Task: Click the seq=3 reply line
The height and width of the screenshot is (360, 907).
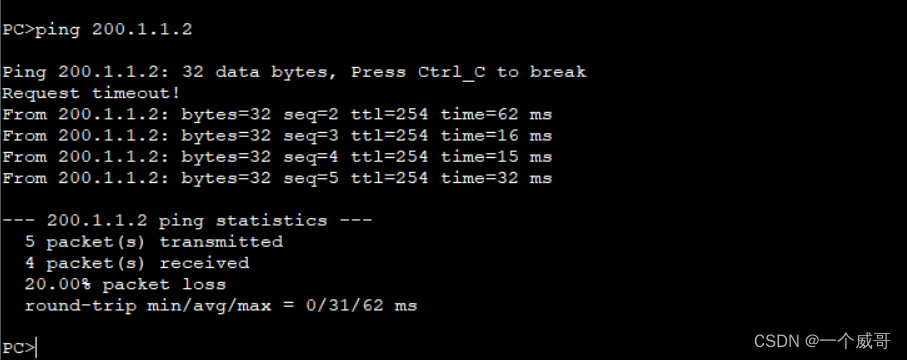Action: pos(277,136)
